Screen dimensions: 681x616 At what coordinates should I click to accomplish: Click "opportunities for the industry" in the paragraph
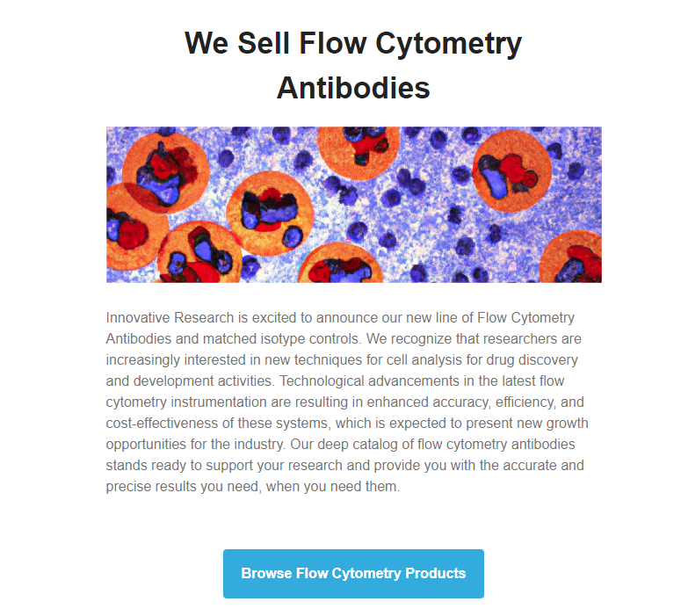click(x=195, y=444)
